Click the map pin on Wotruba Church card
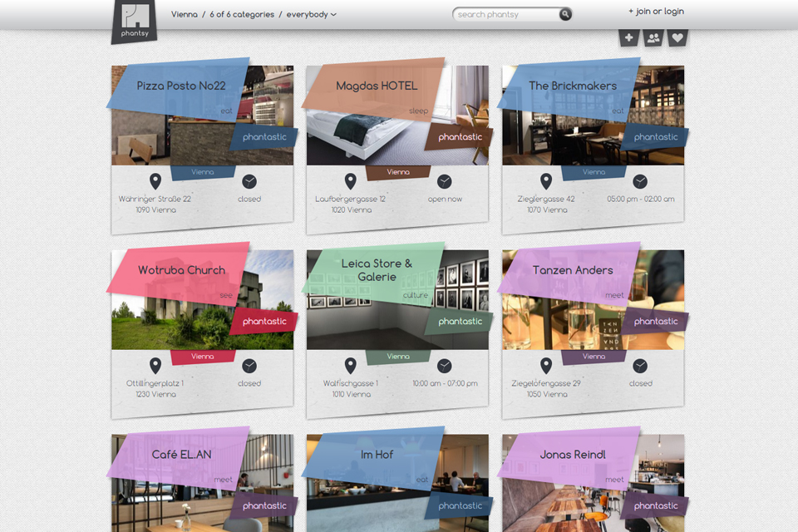Image resolution: width=798 pixels, height=532 pixels. 155,366
